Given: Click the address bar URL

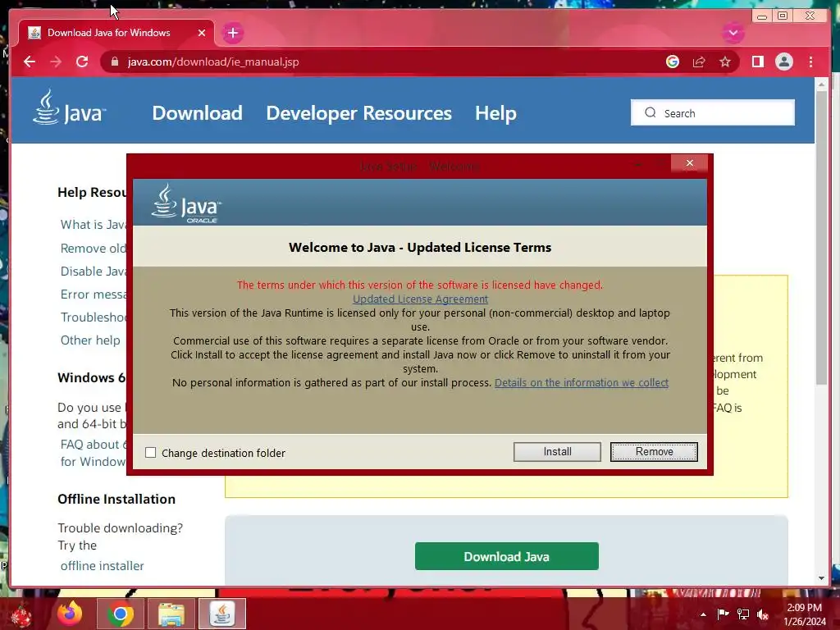Looking at the screenshot, I should pyautogui.click(x=213, y=62).
